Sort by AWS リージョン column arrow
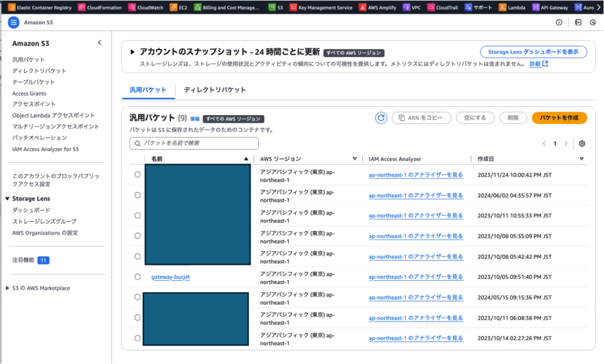The image size is (604, 364). [x=354, y=159]
